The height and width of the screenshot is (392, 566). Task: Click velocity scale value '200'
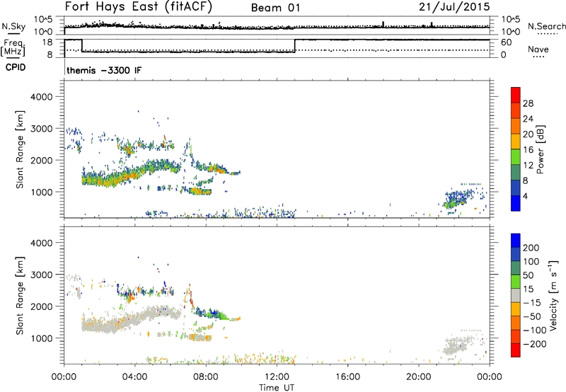[531, 248]
